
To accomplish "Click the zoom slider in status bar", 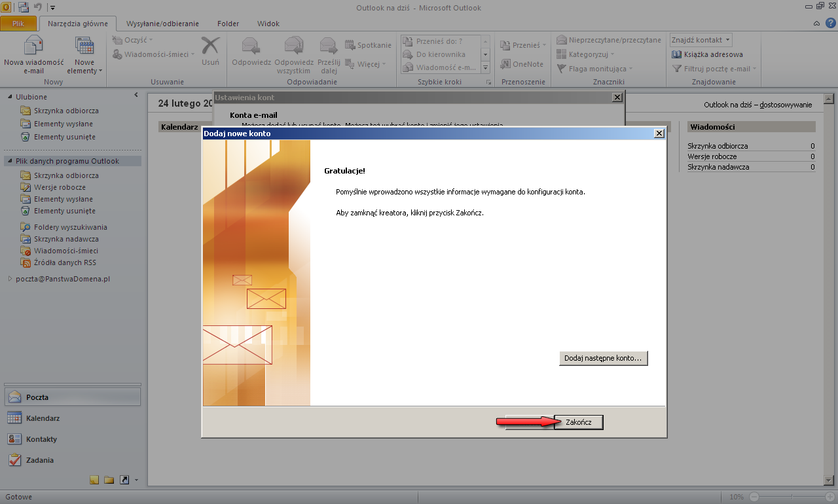I will tap(791, 497).
